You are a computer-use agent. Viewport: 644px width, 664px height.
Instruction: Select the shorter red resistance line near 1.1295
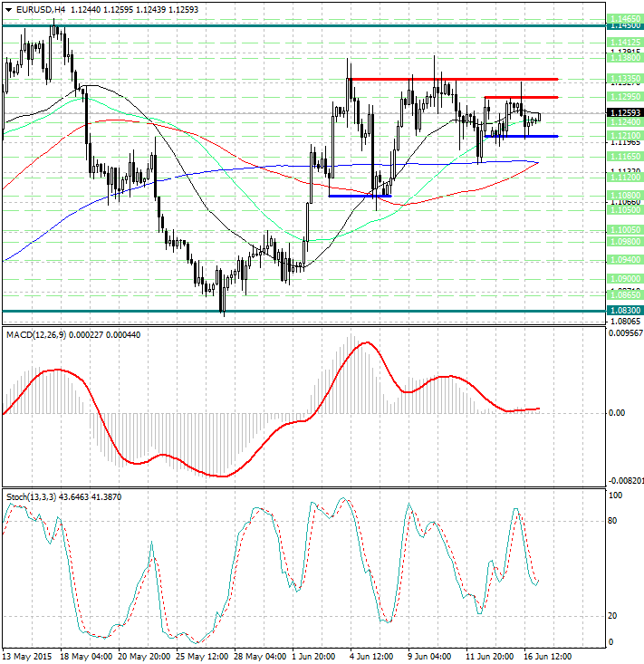pyautogui.click(x=520, y=97)
